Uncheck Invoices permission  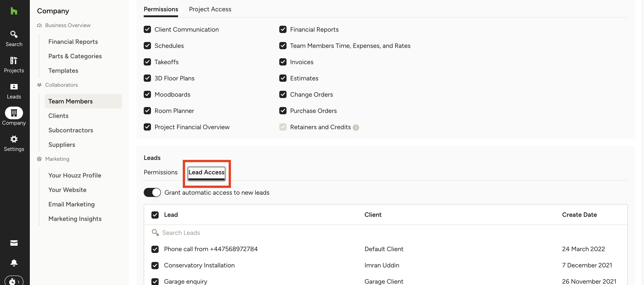pos(283,62)
